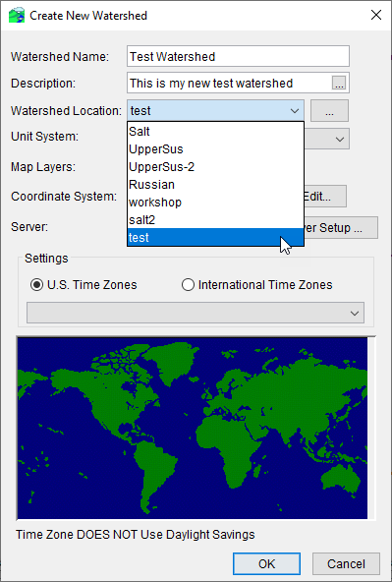392x582 pixels.
Task: Select workshop in the location list
Action: 215,203
